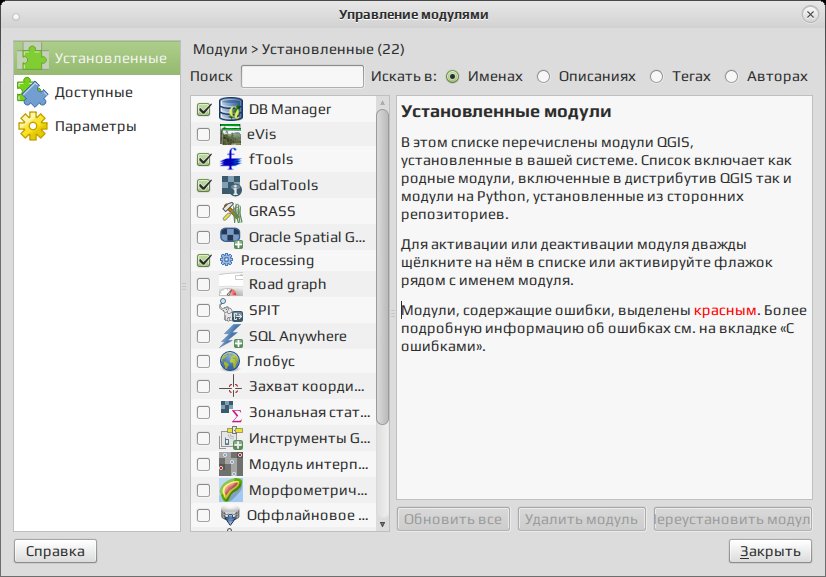Click the Удалить модуль button
826x577 pixels.
tap(582, 520)
